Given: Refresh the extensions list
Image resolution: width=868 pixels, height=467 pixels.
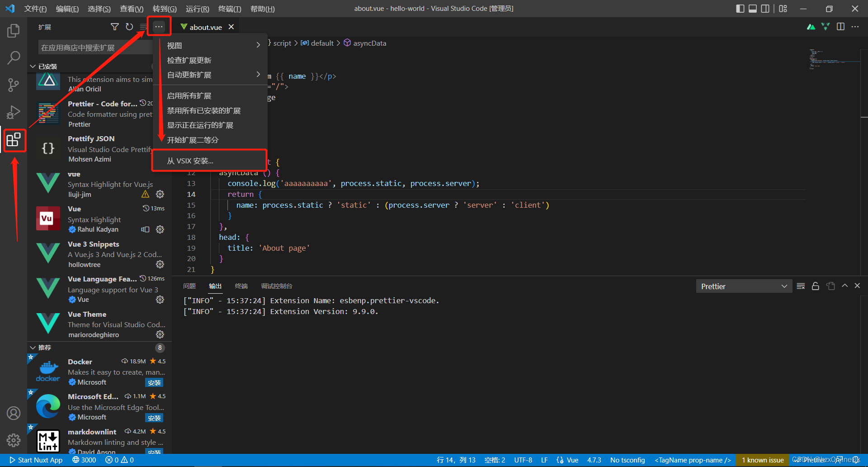Looking at the screenshot, I should [x=129, y=27].
